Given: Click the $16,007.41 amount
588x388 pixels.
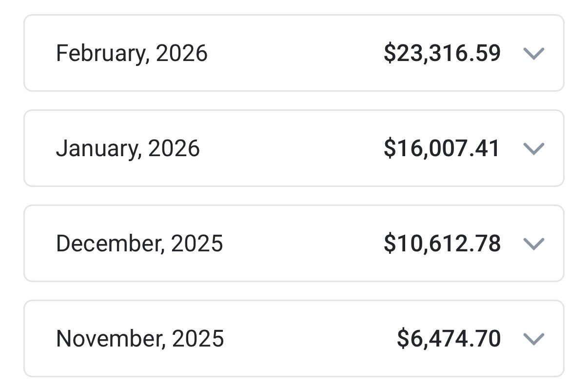Looking at the screenshot, I should click(x=442, y=148).
